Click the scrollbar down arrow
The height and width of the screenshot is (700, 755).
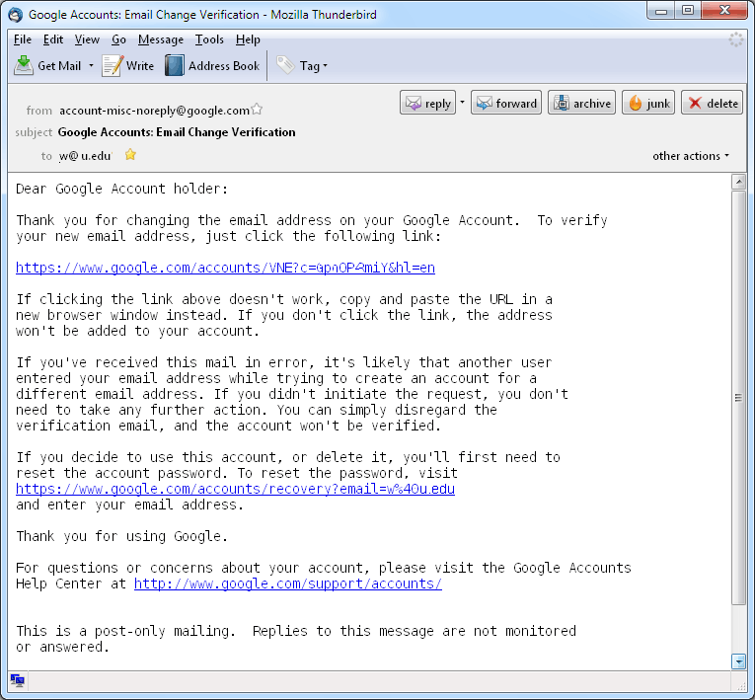738,661
